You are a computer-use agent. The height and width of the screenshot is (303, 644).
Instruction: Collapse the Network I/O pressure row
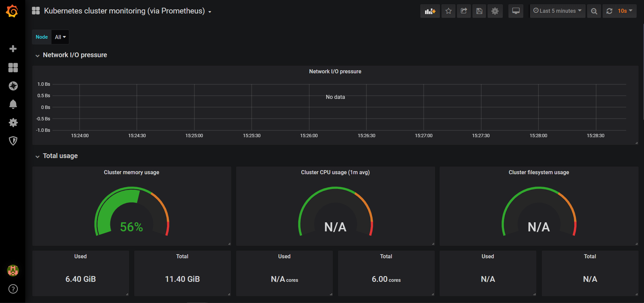point(37,55)
